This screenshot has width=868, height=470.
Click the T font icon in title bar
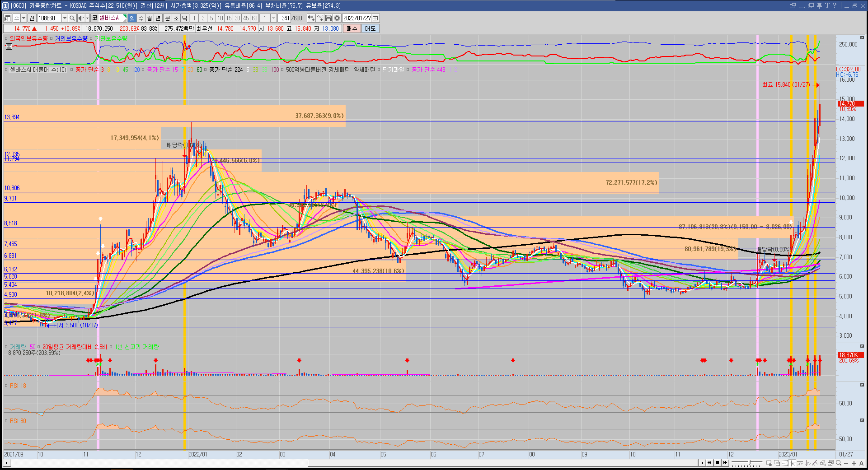coord(827,5)
